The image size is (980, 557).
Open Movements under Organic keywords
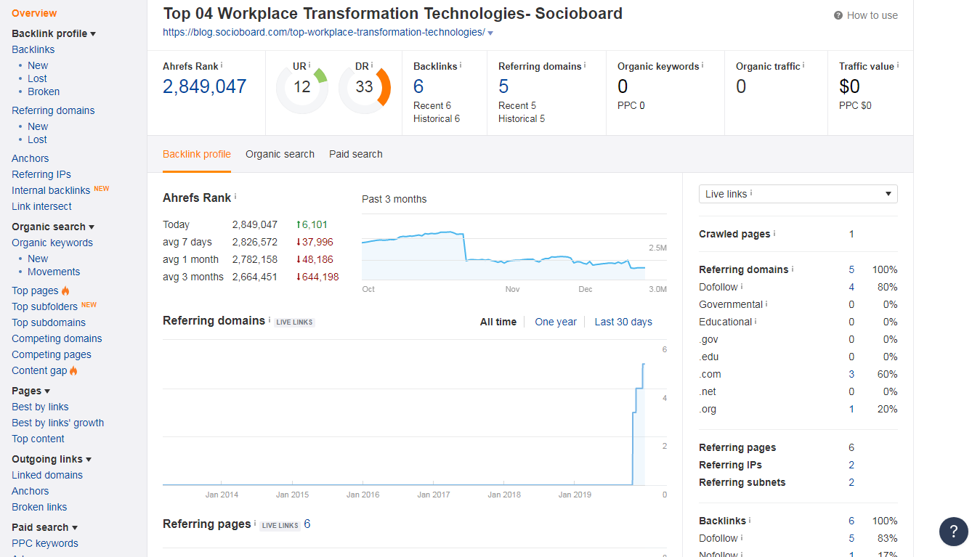(x=54, y=272)
